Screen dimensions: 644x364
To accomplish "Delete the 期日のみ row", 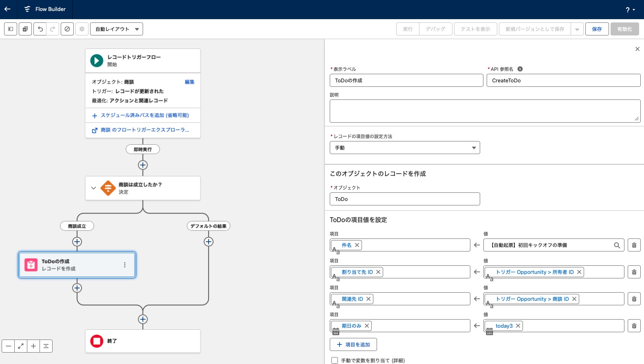I will coord(634,326).
